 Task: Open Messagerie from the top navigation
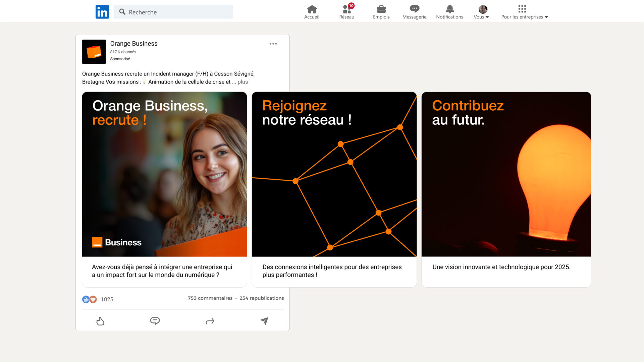pyautogui.click(x=414, y=12)
